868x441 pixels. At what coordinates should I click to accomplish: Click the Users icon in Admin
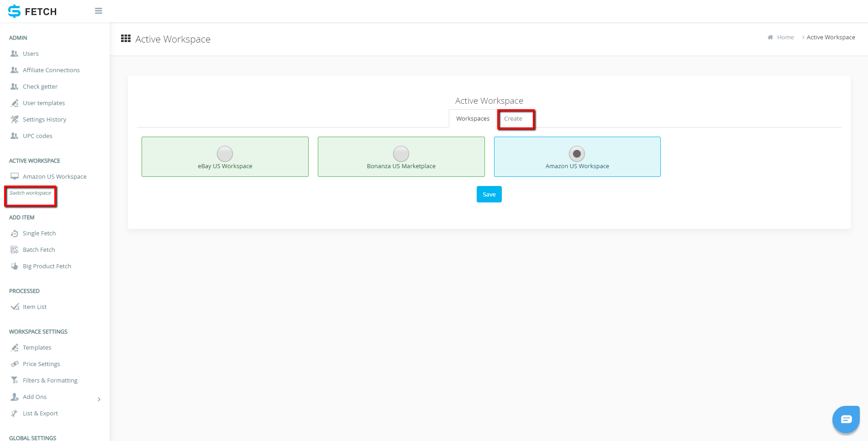point(15,53)
